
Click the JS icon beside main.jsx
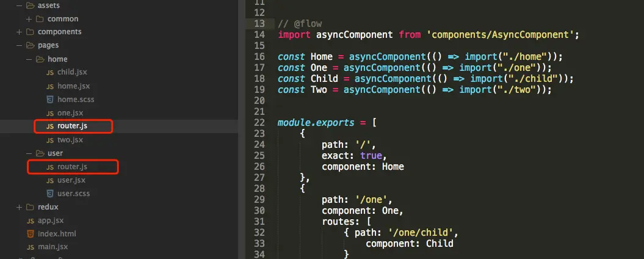pyautogui.click(x=31, y=248)
